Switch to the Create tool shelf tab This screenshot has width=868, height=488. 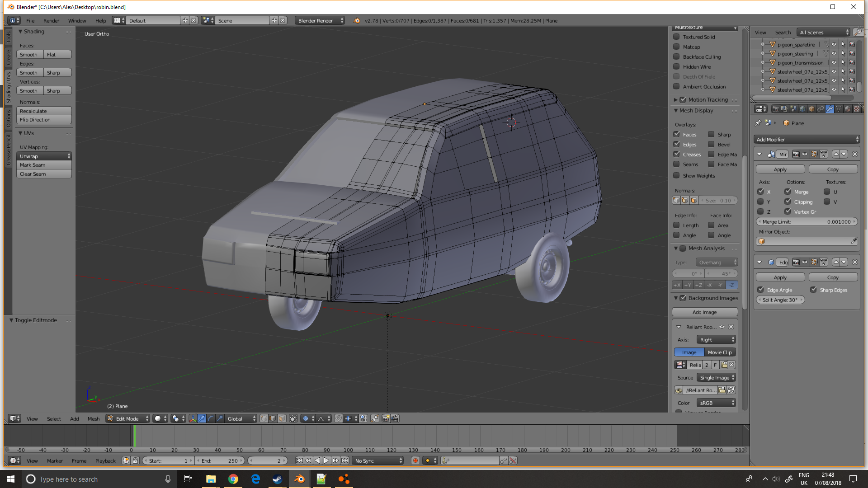(x=8, y=57)
